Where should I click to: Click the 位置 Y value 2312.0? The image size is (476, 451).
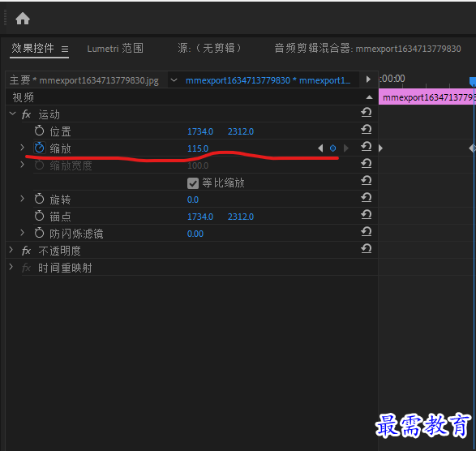240,131
